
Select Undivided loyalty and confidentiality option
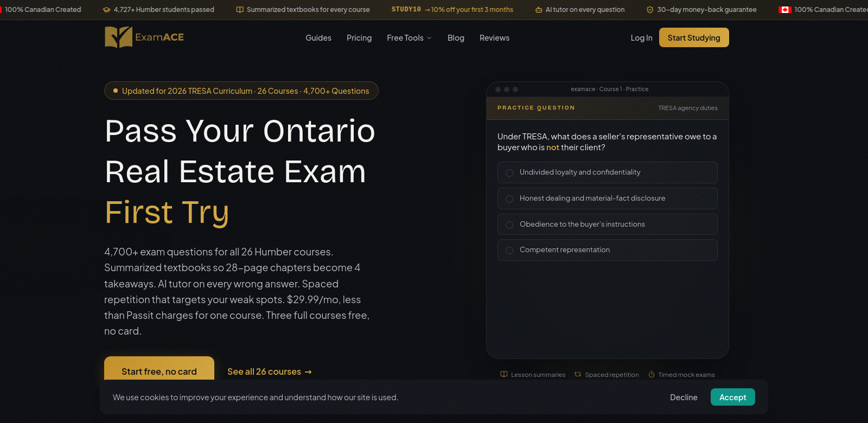[x=607, y=172]
